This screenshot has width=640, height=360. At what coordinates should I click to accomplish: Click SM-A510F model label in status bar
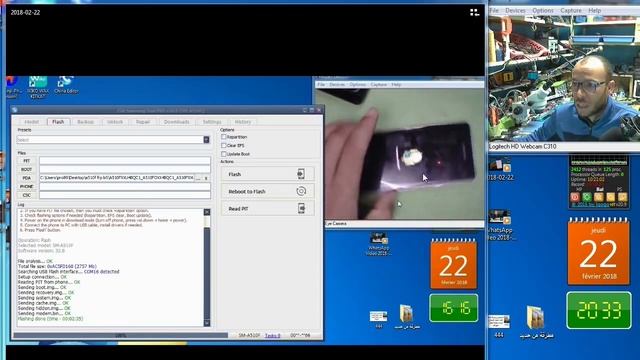pyautogui.click(x=249, y=336)
